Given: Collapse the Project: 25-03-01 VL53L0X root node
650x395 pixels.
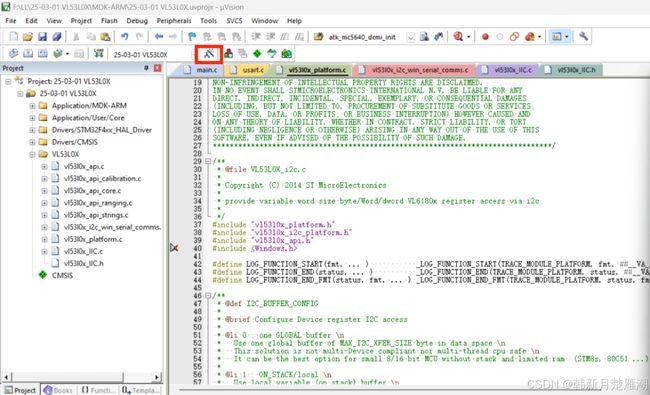Looking at the screenshot, I should [x=8, y=81].
